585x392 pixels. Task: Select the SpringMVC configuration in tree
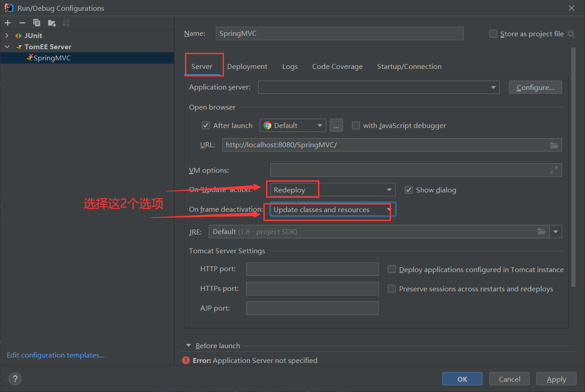(87, 58)
